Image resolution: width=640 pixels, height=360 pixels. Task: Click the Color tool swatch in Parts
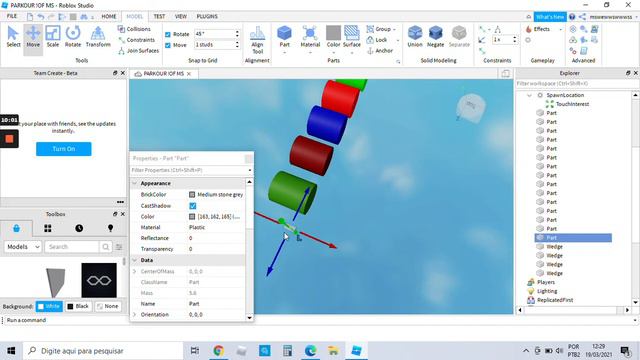pyautogui.click(x=333, y=33)
